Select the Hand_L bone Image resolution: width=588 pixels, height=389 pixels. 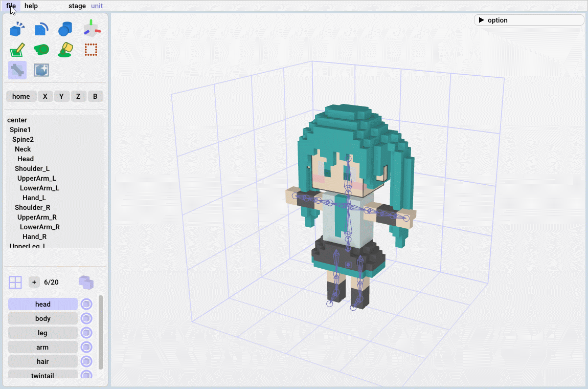tap(34, 198)
